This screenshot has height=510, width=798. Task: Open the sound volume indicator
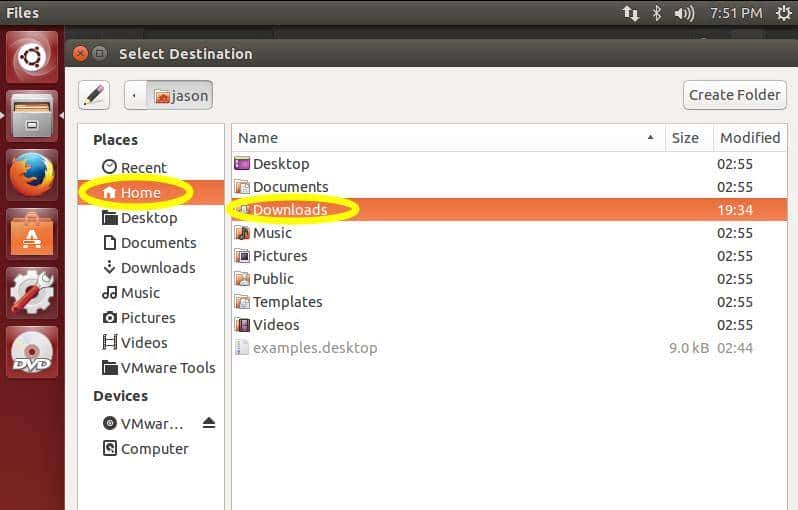pos(684,13)
